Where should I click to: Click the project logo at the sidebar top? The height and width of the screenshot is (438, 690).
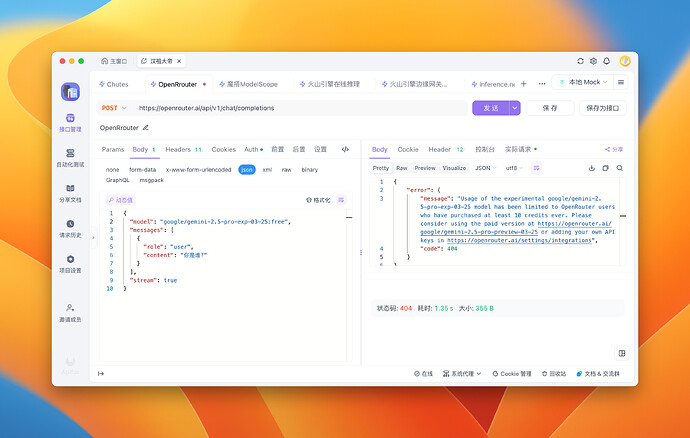[70, 92]
